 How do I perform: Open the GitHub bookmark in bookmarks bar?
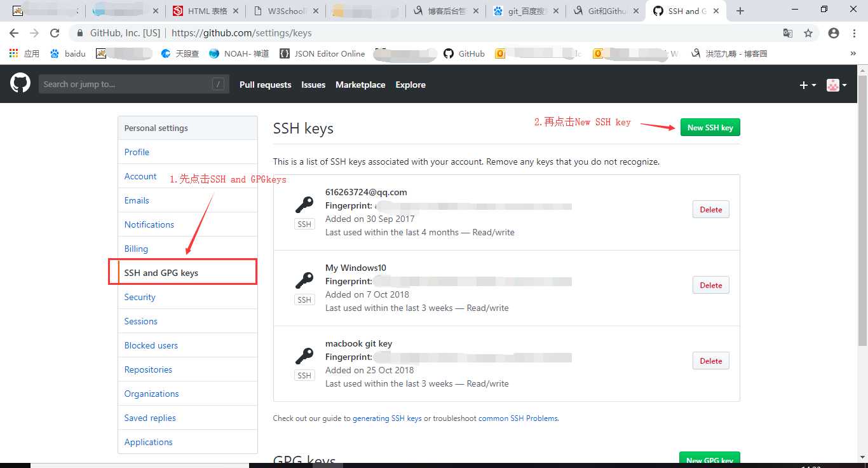click(465, 53)
